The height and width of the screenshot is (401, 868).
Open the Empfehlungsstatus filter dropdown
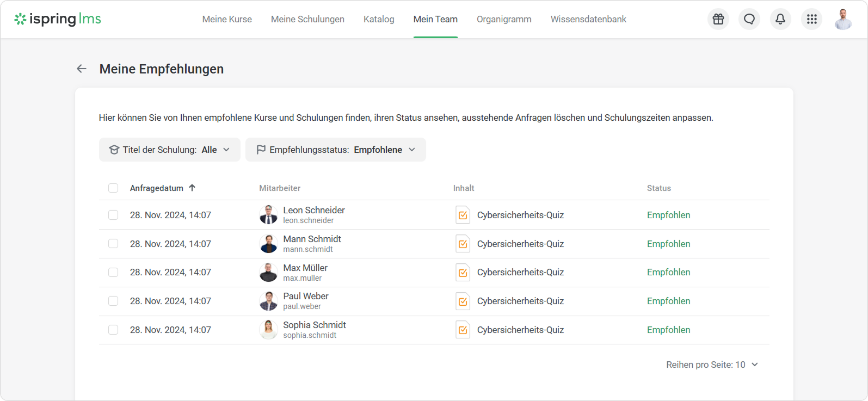click(x=335, y=150)
